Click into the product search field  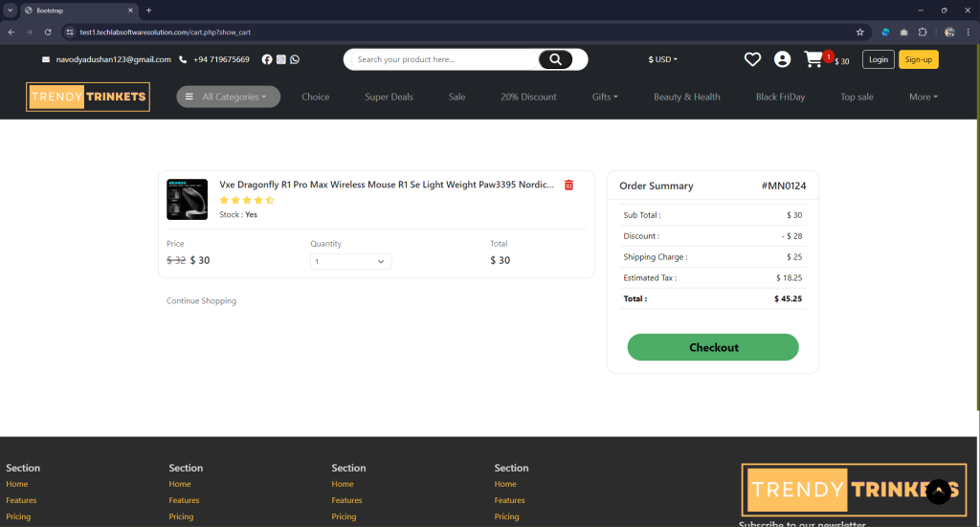click(445, 59)
